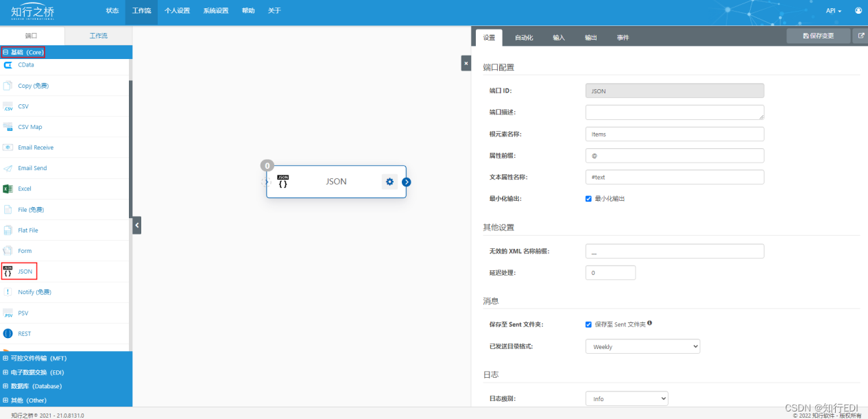The width and height of the screenshot is (868, 419).
Task: Toggle the minimize output checkbox
Action: click(x=588, y=198)
